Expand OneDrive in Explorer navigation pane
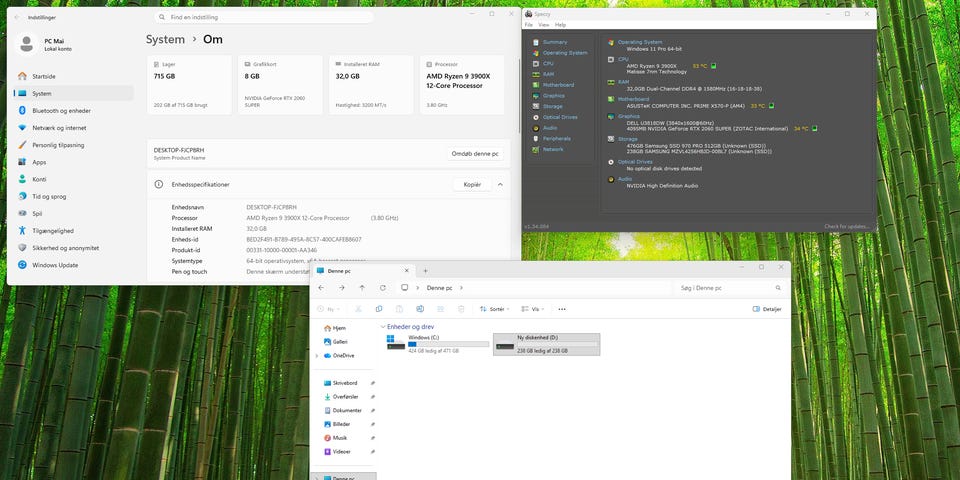Screen dimensions: 960x480 coord(317,356)
